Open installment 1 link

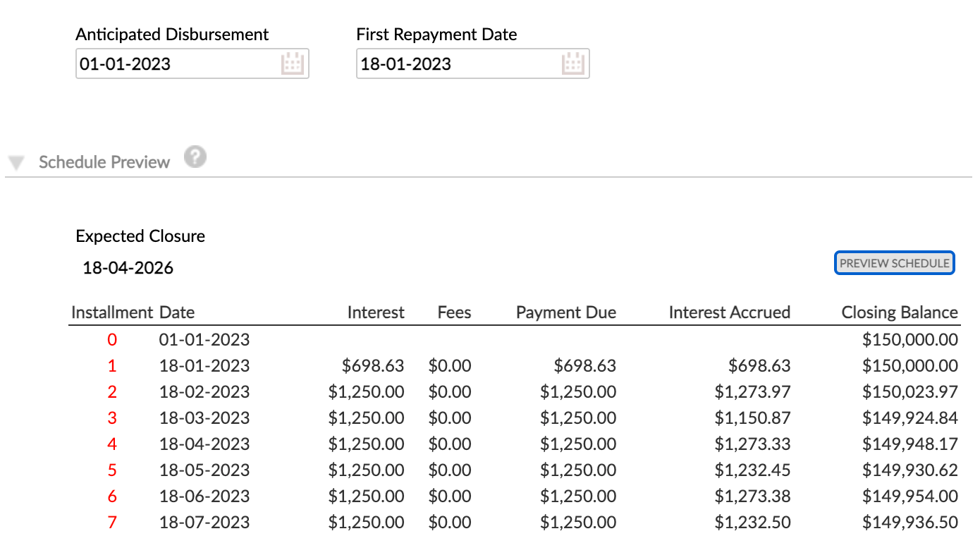click(112, 366)
